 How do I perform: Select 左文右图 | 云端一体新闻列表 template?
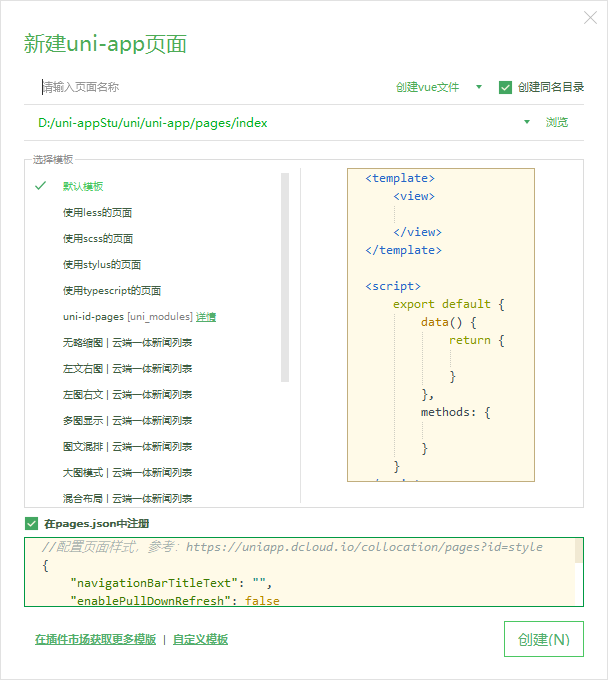click(x=127, y=369)
